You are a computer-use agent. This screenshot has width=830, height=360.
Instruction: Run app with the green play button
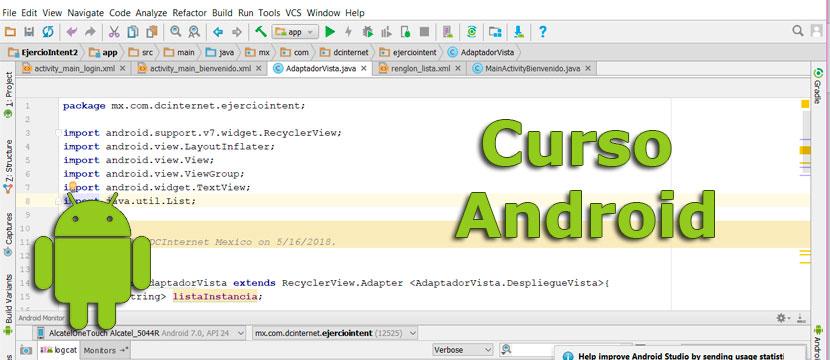(x=330, y=32)
